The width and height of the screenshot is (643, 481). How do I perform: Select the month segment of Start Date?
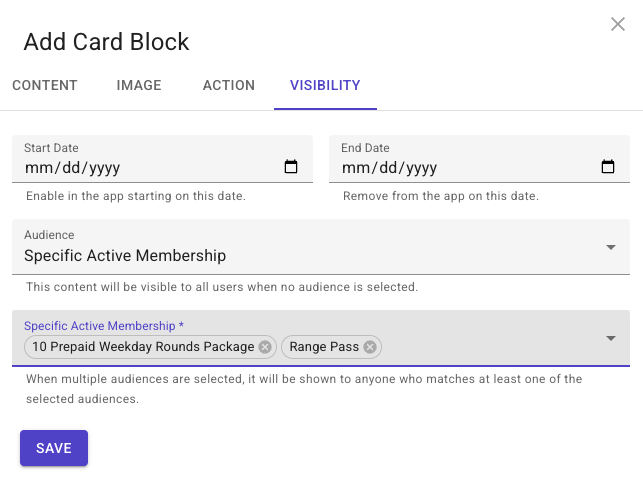39,167
